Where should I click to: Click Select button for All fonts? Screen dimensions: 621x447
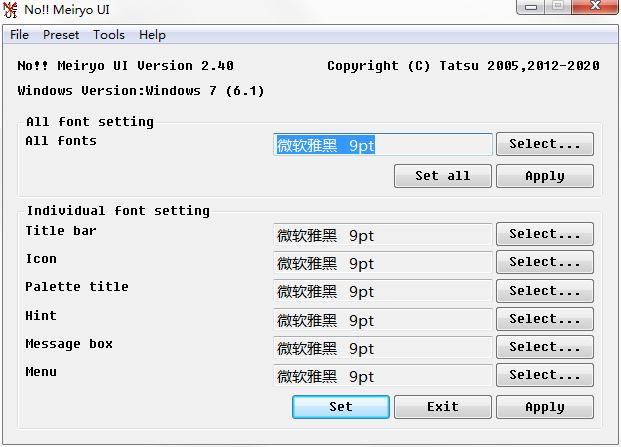coord(544,144)
